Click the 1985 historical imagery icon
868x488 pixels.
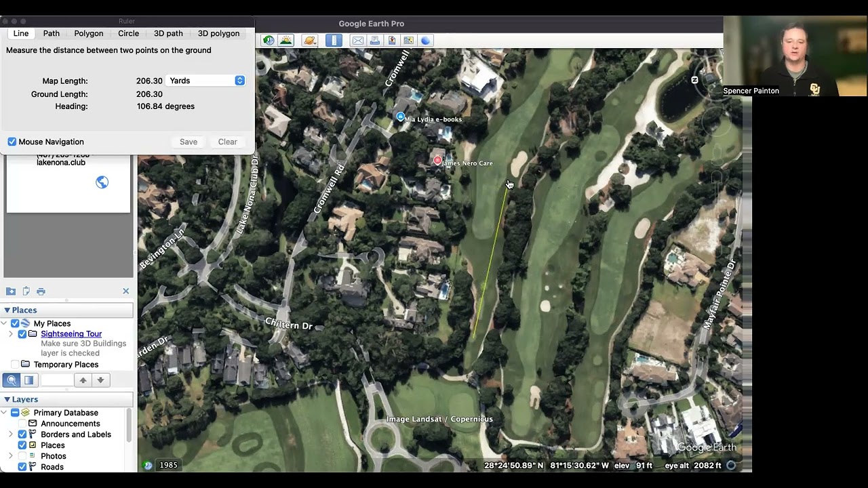tap(148, 465)
